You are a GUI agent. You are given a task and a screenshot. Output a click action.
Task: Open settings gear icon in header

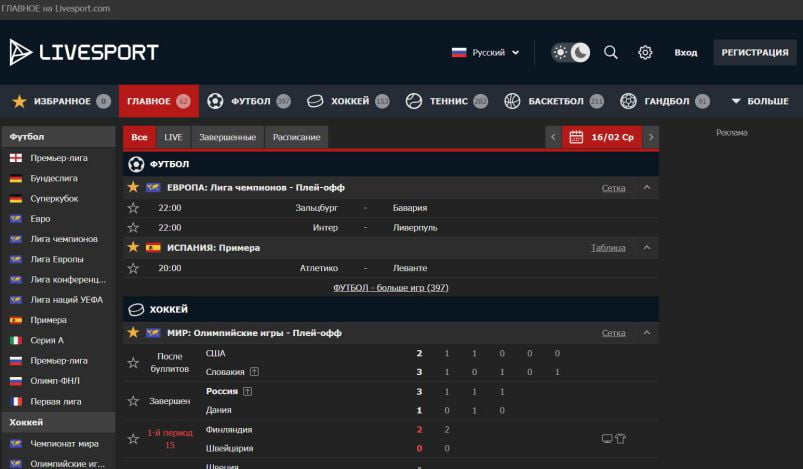click(x=645, y=52)
